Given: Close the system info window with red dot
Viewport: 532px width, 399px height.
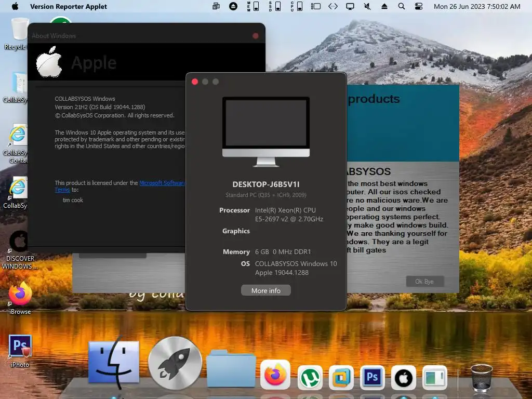Looking at the screenshot, I should [195, 82].
